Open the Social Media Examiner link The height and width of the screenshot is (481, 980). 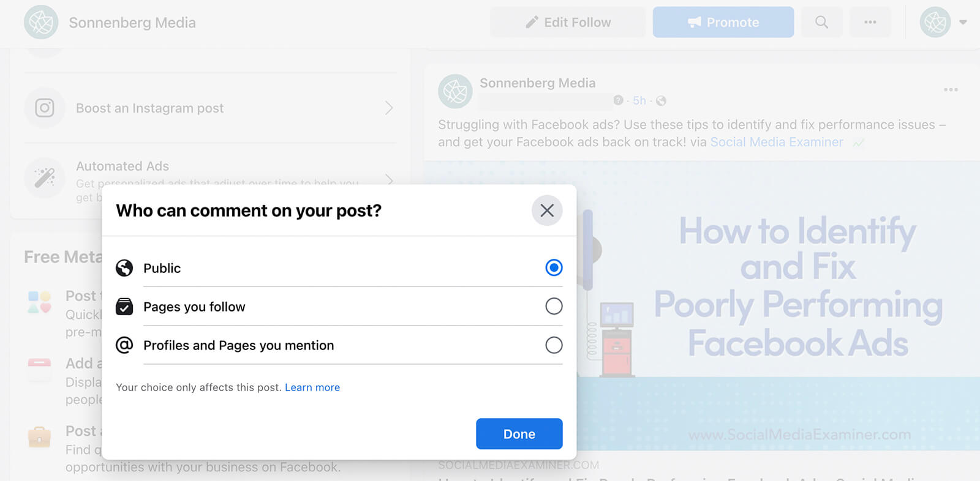pos(777,142)
